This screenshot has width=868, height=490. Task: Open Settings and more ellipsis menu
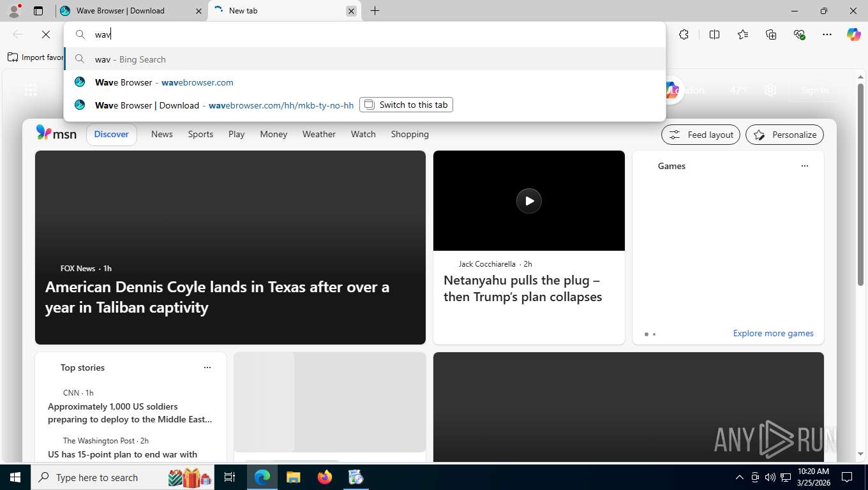tap(827, 34)
